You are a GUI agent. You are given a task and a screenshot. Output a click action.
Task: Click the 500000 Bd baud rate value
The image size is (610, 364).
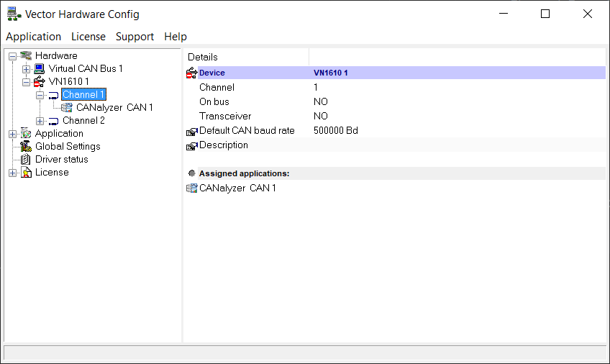pos(336,130)
